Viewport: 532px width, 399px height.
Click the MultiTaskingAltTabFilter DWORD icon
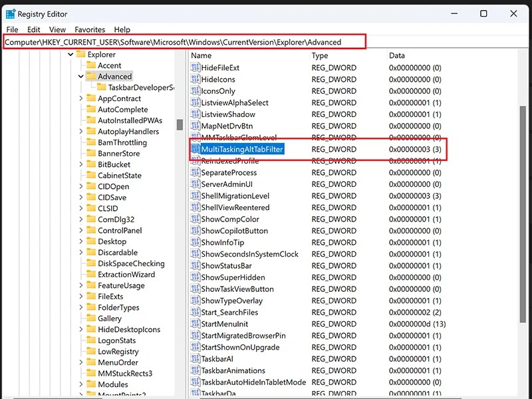[x=196, y=149]
